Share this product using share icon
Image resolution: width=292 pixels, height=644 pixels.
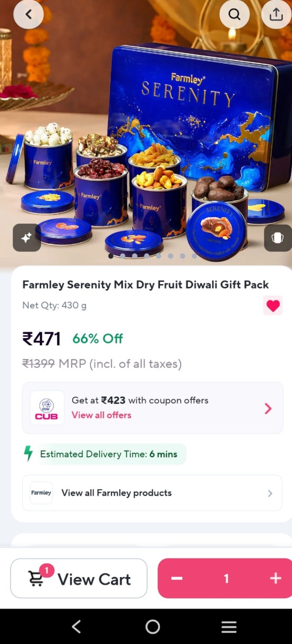(276, 14)
